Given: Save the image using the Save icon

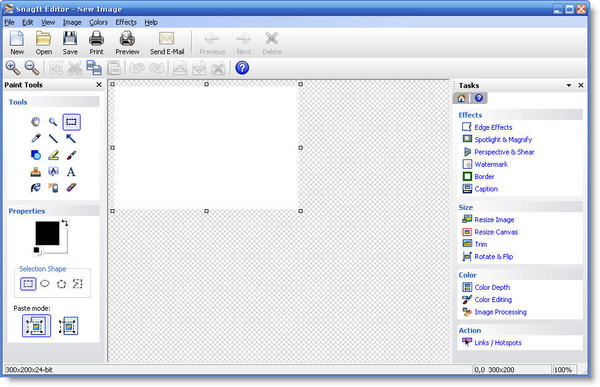Looking at the screenshot, I should (x=70, y=43).
